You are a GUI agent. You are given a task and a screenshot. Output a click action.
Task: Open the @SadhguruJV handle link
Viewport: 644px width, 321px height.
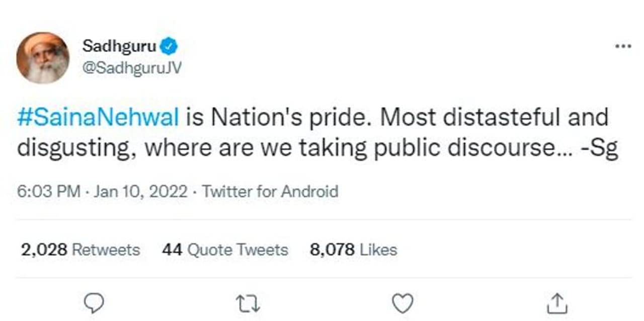click(x=131, y=68)
